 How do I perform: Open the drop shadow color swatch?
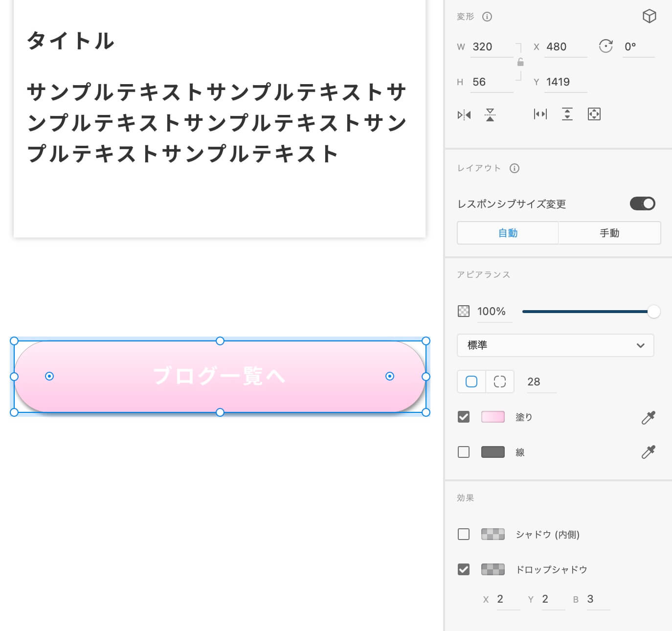click(x=493, y=569)
